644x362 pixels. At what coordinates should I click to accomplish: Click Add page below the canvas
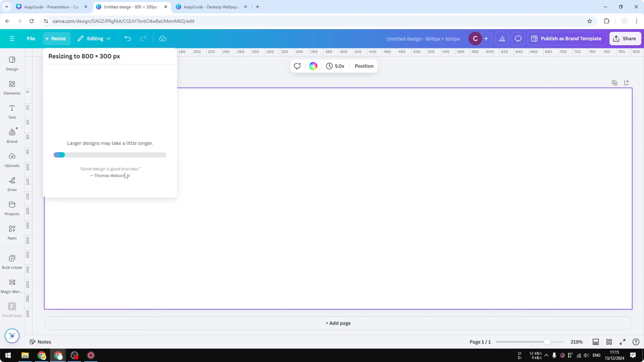pos(338,323)
